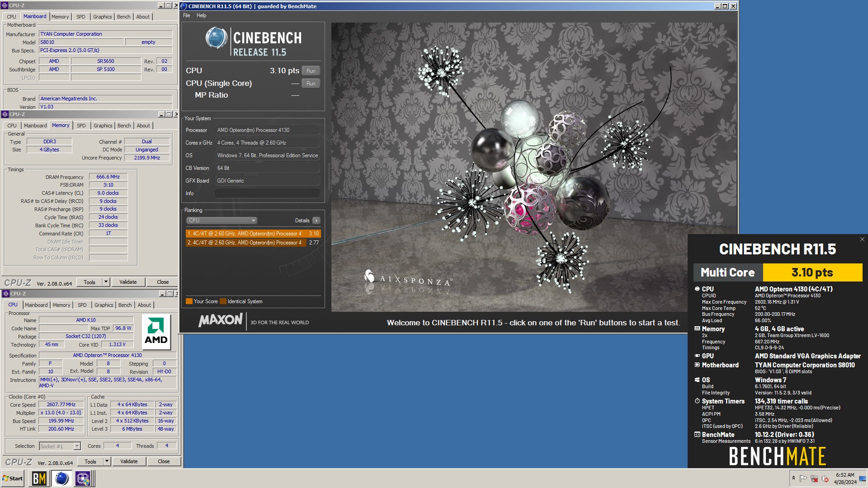Select second ranking entry scoring 2.77
868x488 pixels.
(253, 243)
